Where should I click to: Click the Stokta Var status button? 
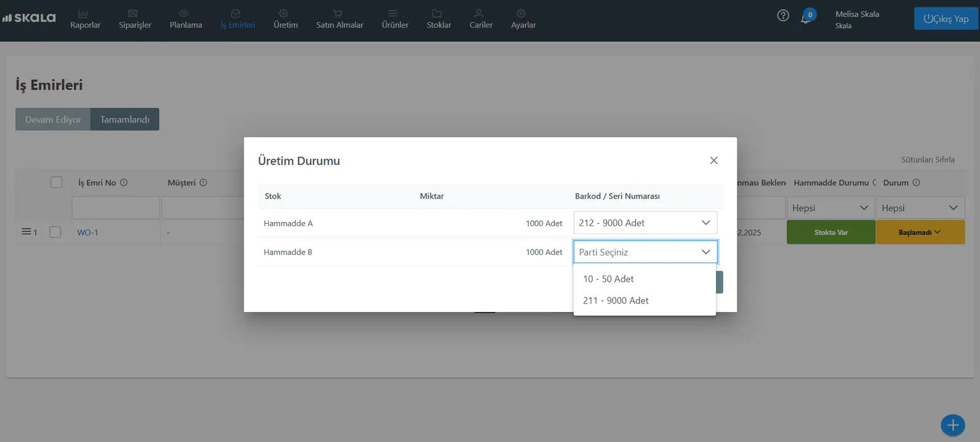pos(831,232)
